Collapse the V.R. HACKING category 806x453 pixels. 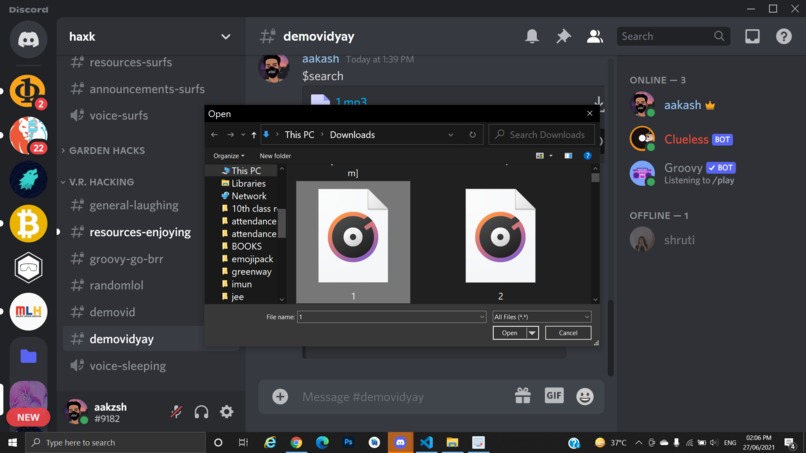pyautogui.click(x=99, y=182)
